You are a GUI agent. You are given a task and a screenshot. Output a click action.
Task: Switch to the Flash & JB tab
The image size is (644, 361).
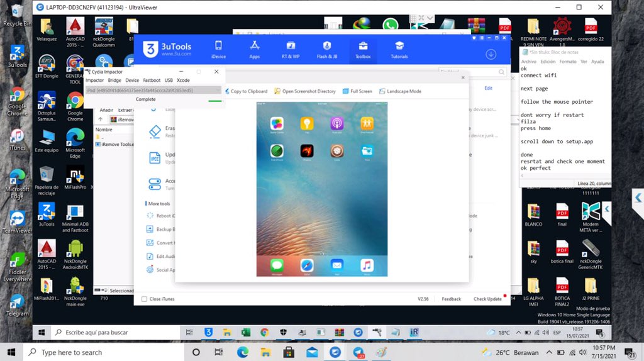[327, 50]
